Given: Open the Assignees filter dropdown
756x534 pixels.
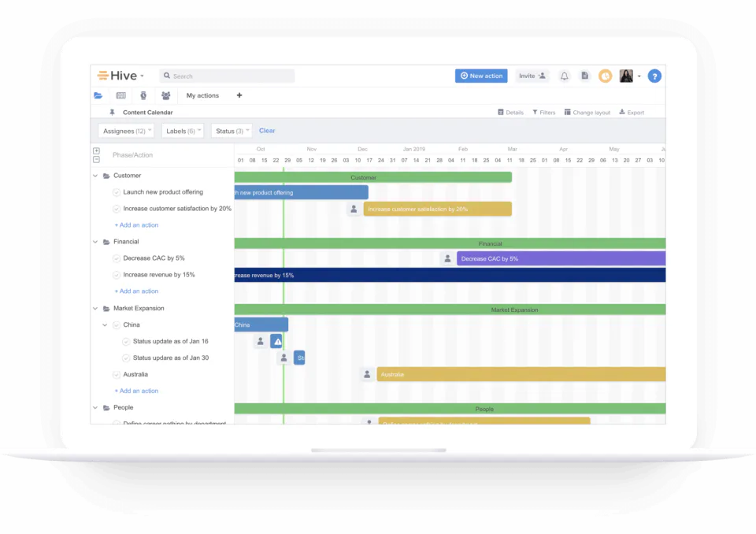Looking at the screenshot, I should pos(125,131).
